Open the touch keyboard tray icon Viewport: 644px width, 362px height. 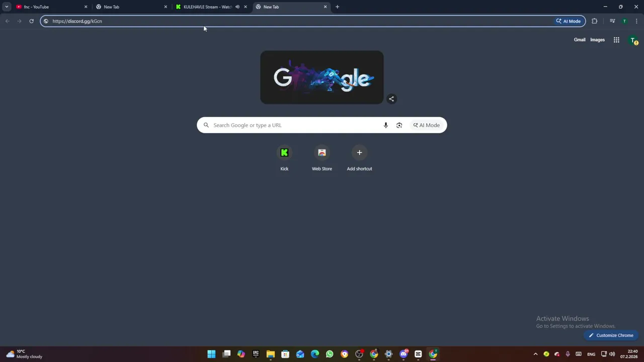pyautogui.click(x=579, y=354)
